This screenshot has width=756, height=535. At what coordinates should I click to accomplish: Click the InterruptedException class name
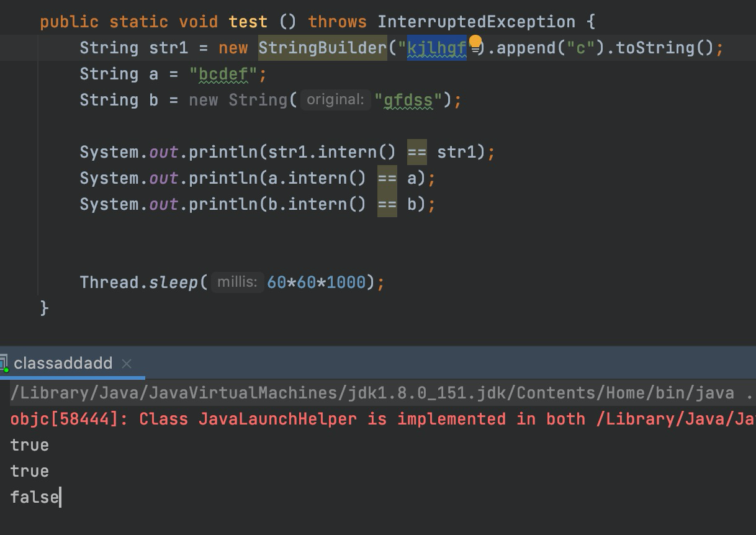click(477, 22)
